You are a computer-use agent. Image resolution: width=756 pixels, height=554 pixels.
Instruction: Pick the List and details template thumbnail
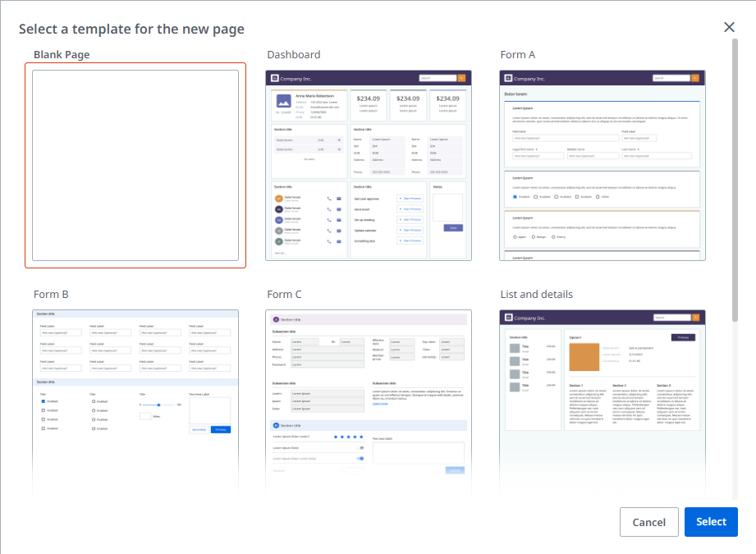[x=603, y=404]
